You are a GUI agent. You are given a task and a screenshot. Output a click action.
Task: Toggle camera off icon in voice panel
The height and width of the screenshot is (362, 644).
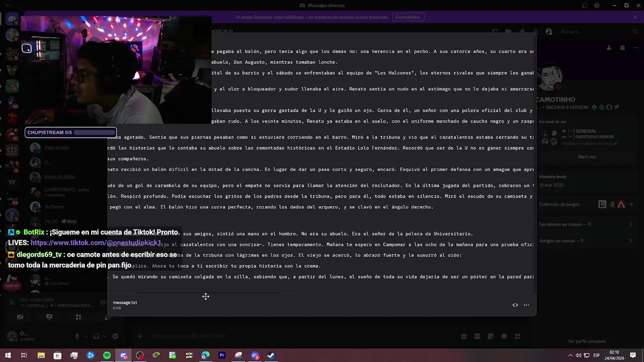[x=20, y=317]
